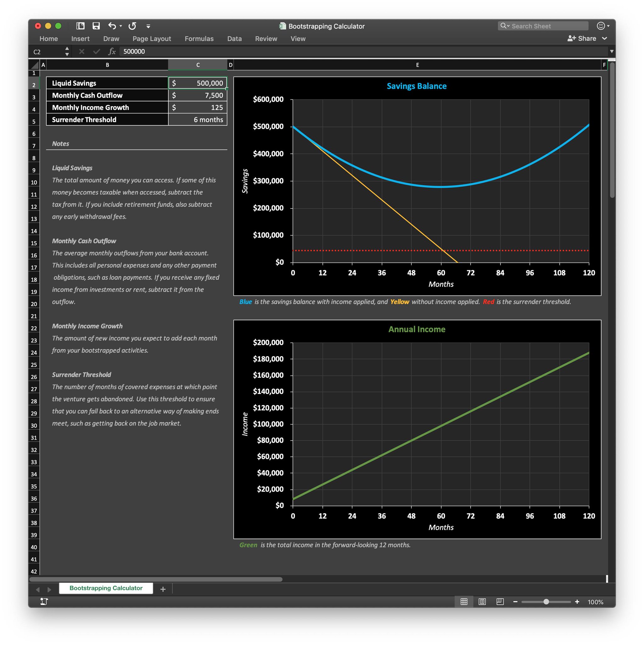Save the workbook using the toolbar icon
The image size is (644, 645).
[96, 26]
